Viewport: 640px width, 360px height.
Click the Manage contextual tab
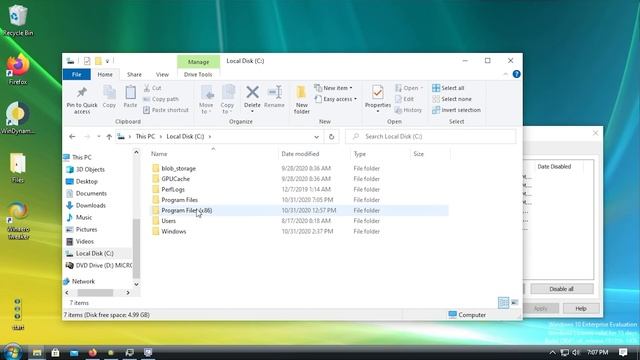click(198, 62)
